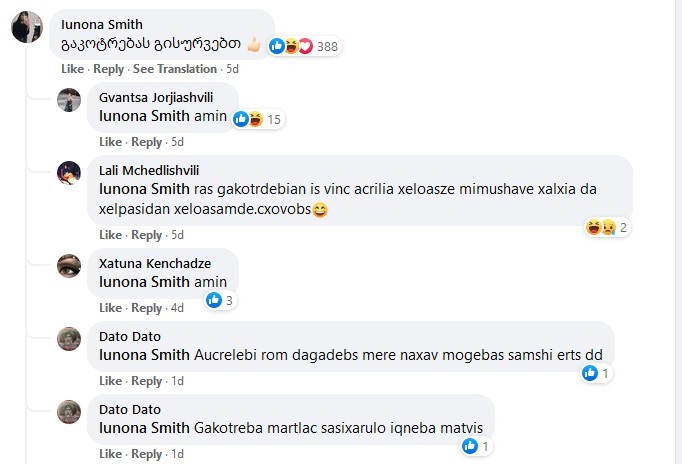The height and width of the screenshot is (464, 682).
Task: Like Gvantsa Jorjiashvili's comment
Action: [110, 142]
